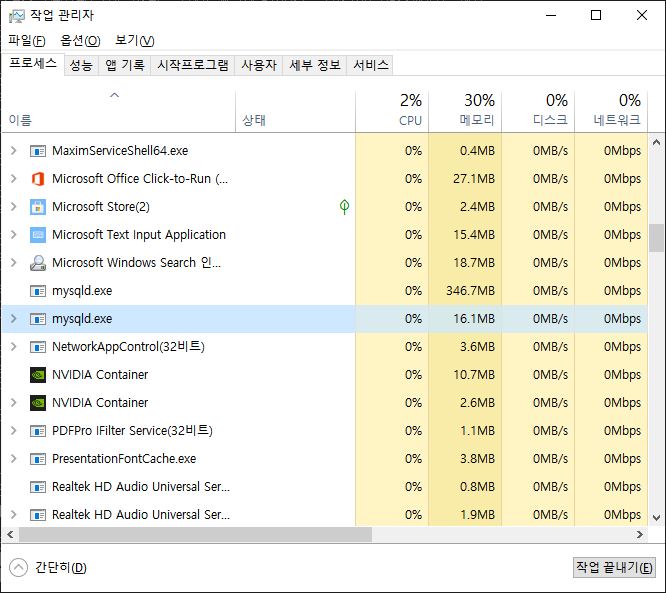
Task: Click the horizontal scrollbar left arrow
Action: tap(10, 534)
